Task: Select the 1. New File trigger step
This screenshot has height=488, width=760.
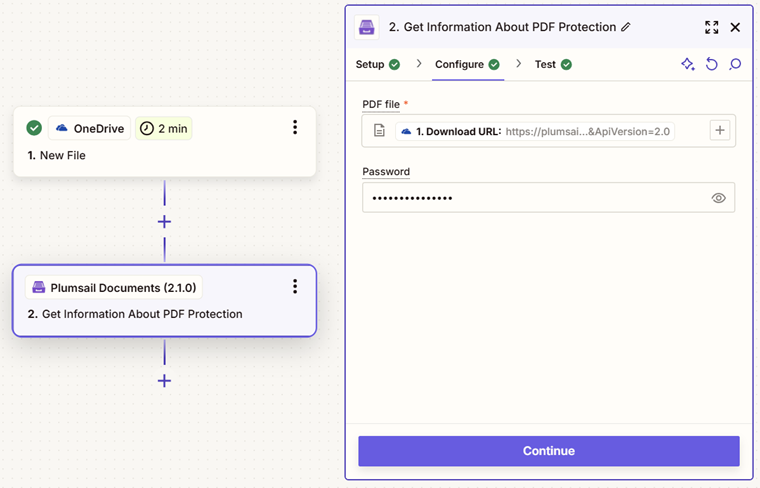Action: [165, 142]
